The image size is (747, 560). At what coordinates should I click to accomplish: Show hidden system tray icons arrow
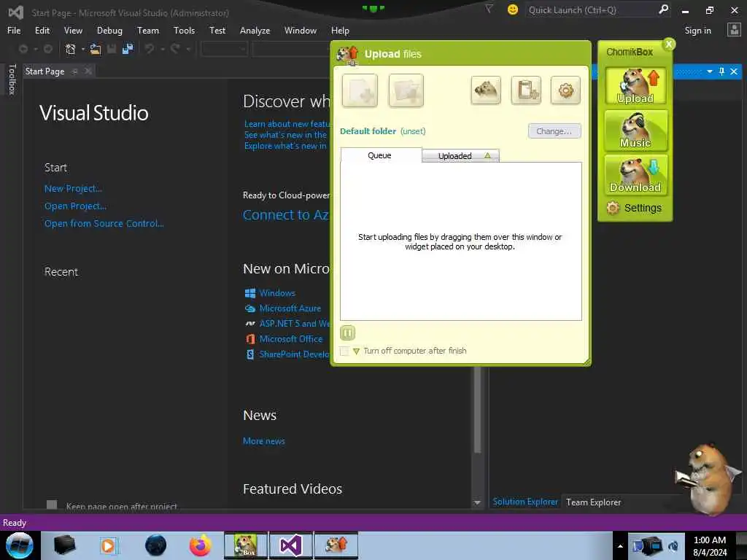tap(620, 546)
